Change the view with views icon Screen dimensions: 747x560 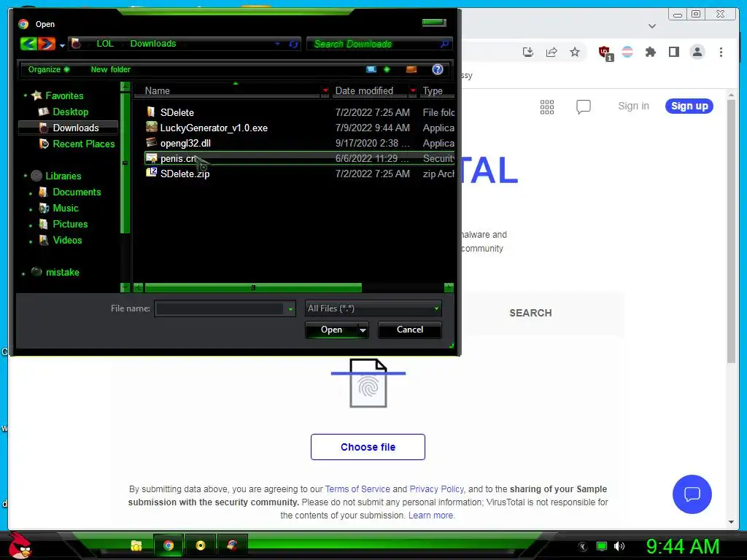click(371, 69)
